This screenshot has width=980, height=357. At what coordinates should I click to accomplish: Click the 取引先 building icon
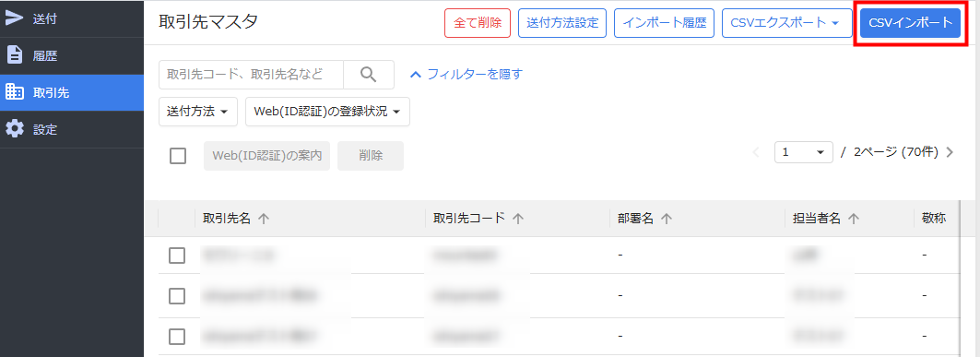(14, 92)
